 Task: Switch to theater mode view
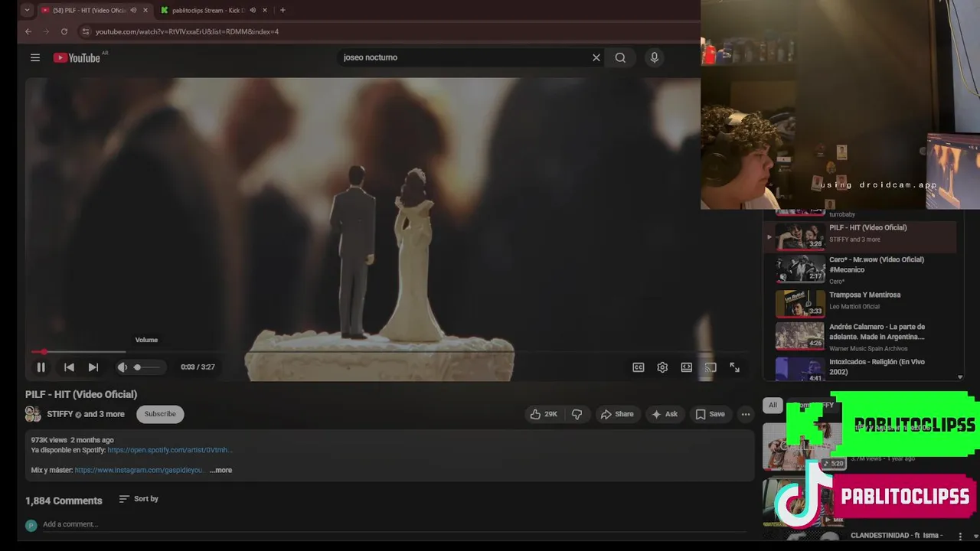[x=687, y=367]
